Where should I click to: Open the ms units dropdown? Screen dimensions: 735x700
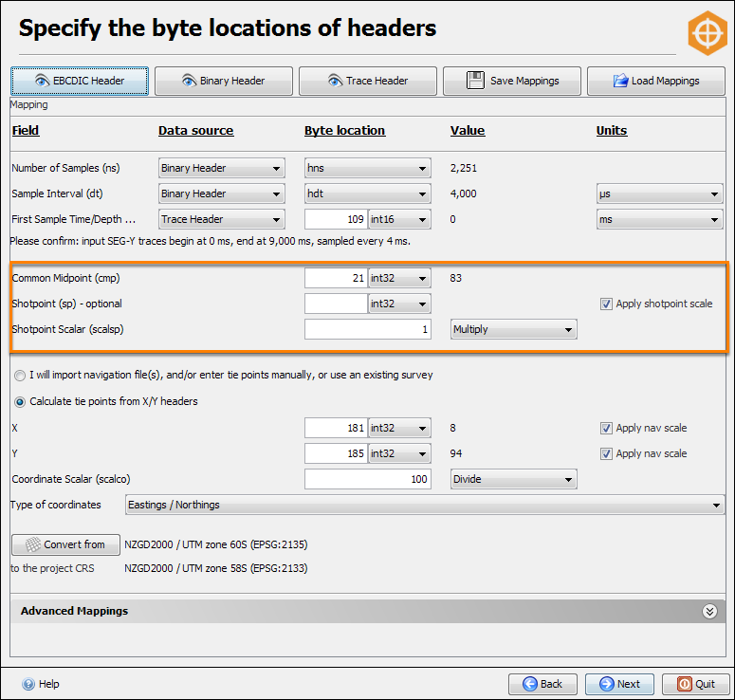tap(659, 219)
